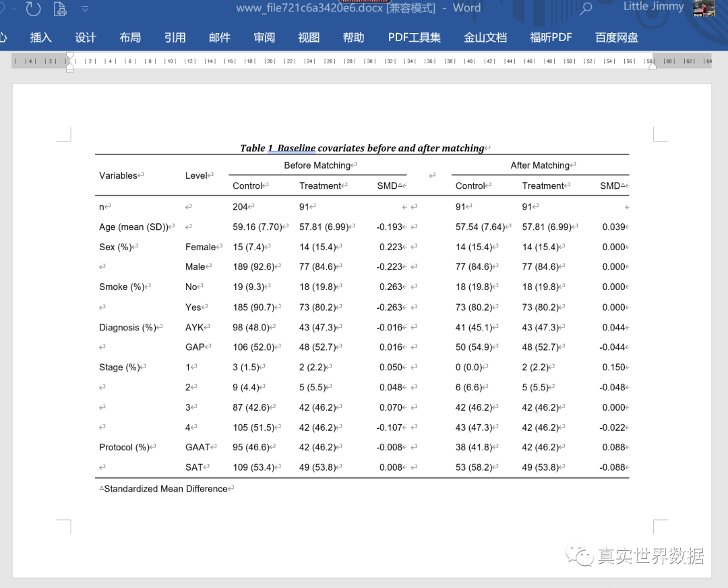728x588 pixels.
Task: Open the 邮件 ribbon tab
Action: coord(220,38)
